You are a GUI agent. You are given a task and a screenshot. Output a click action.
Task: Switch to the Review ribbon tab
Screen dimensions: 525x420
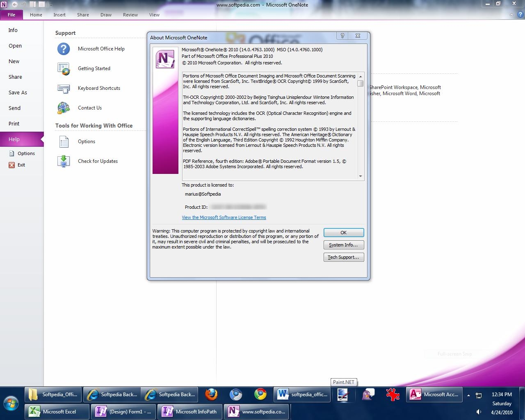[130, 15]
